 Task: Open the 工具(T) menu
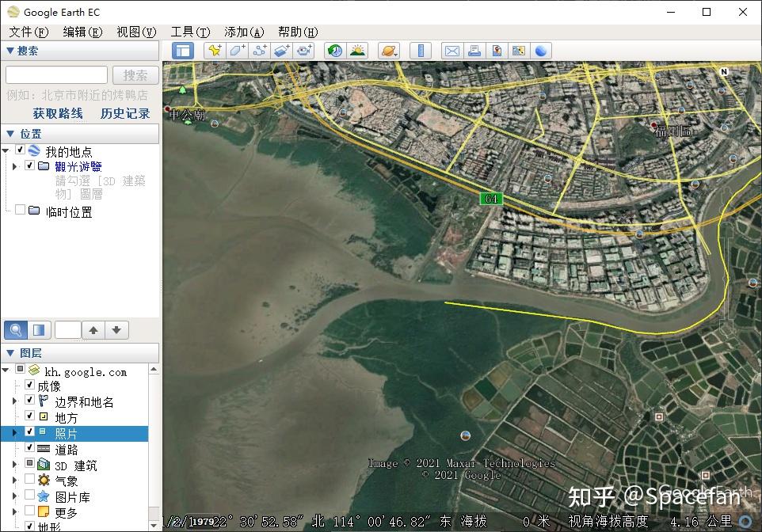coord(190,32)
